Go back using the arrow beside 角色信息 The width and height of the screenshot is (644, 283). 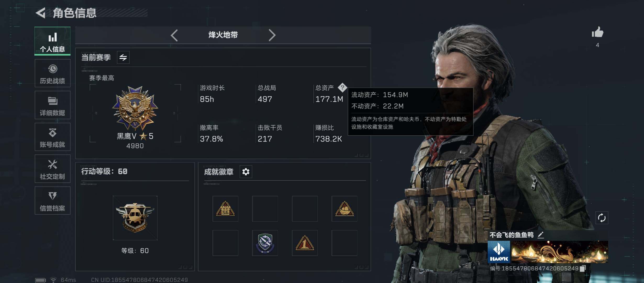click(41, 13)
